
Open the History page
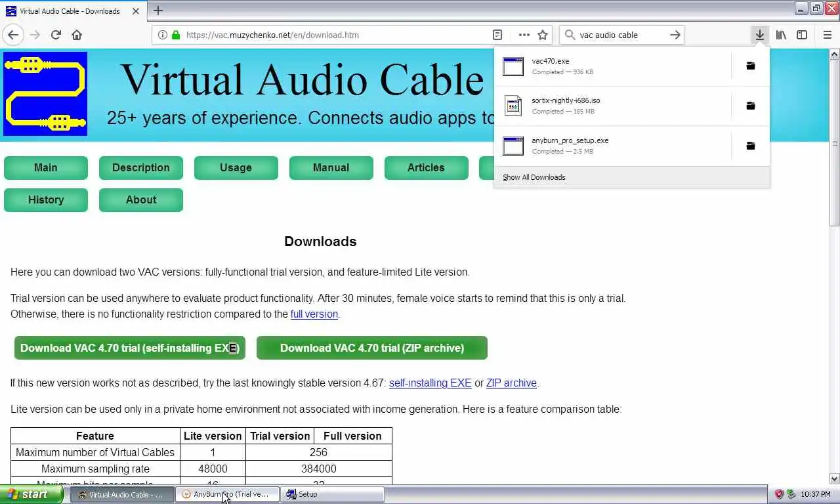pyautogui.click(x=46, y=199)
